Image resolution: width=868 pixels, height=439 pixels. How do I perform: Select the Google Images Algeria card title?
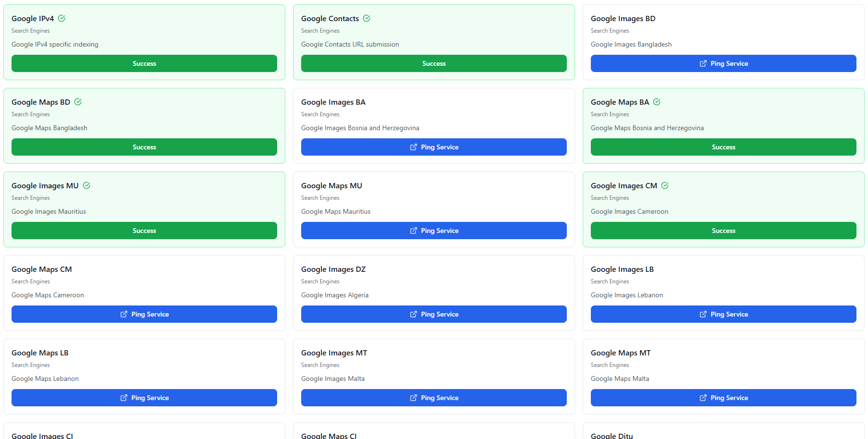tap(333, 269)
